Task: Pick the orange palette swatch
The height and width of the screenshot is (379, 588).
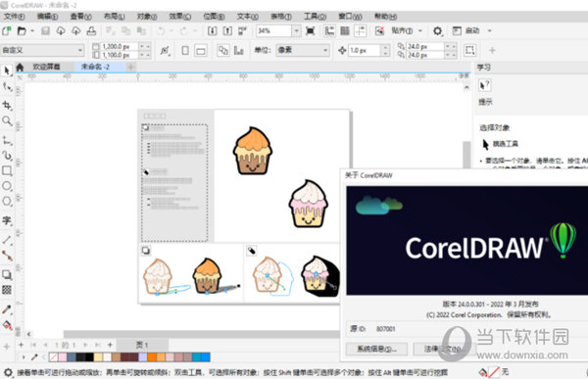Action: 152,357
